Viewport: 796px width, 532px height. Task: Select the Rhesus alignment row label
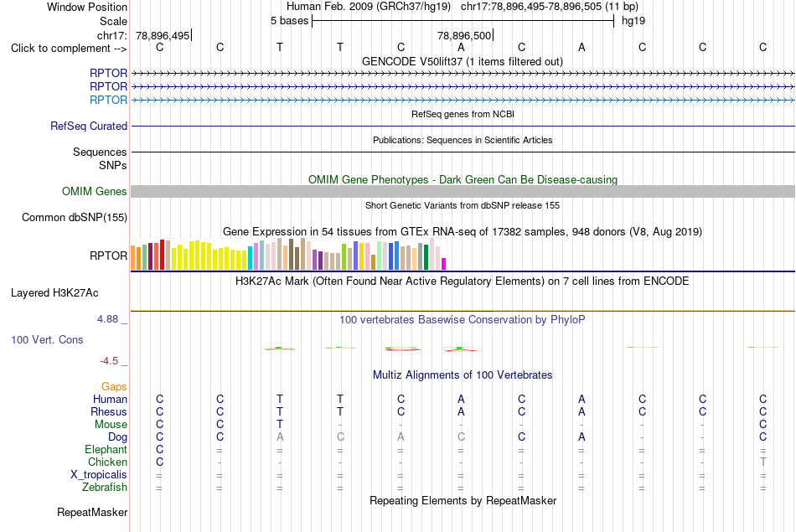coord(109,411)
